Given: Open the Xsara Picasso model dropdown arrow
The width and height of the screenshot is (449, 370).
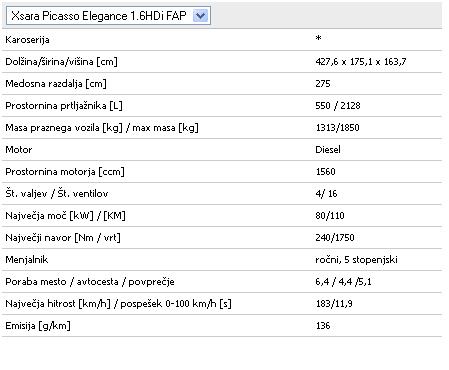Looking at the screenshot, I should coord(200,16).
